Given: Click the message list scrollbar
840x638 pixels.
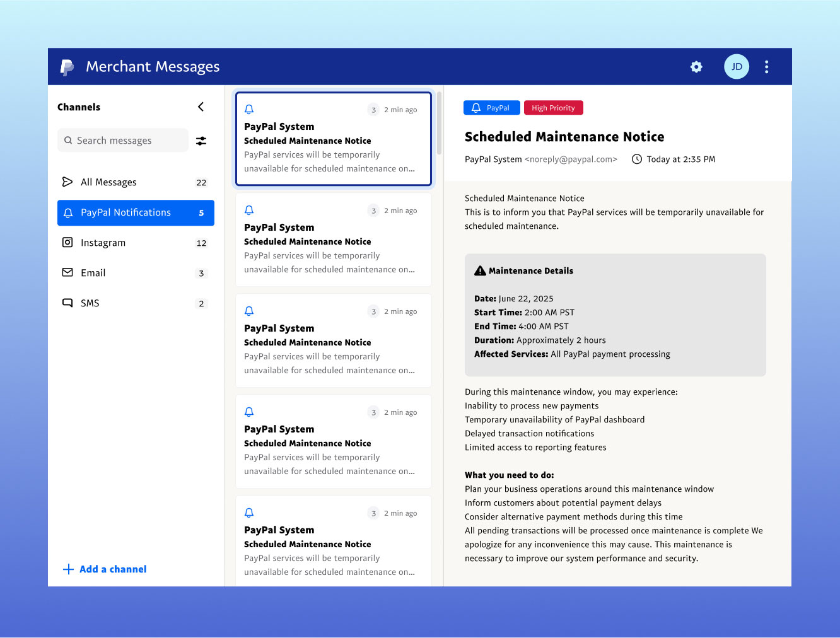Looking at the screenshot, I should [x=439, y=123].
